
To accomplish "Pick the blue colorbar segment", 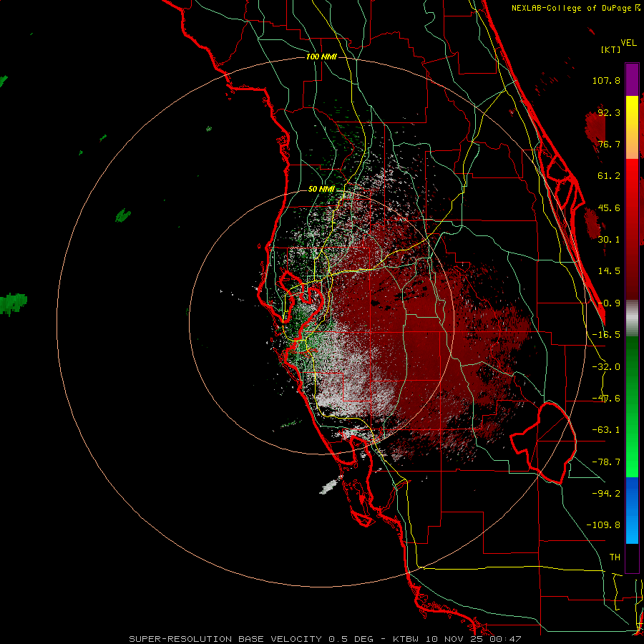I will pos(632,510).
